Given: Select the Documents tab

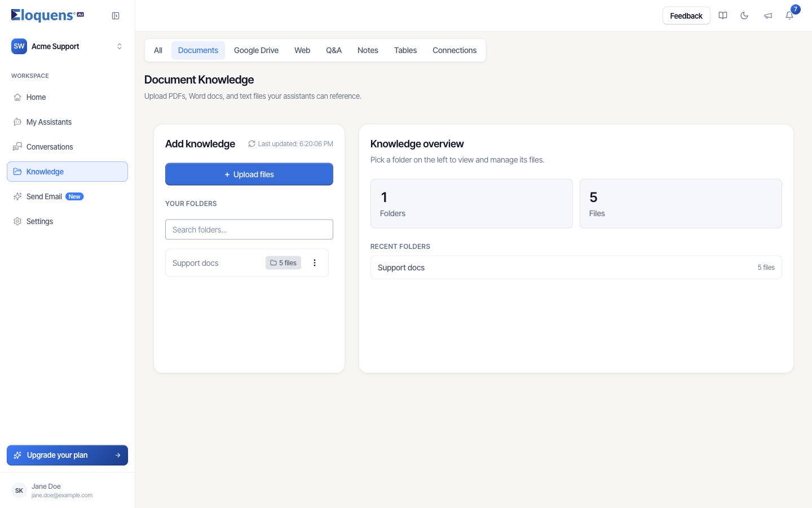Looking at the screenshot, I should click(x=198, y=50).
